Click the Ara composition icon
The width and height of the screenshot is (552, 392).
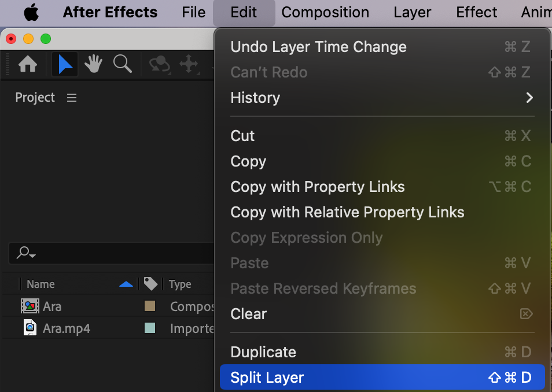[x=30, y=306]
